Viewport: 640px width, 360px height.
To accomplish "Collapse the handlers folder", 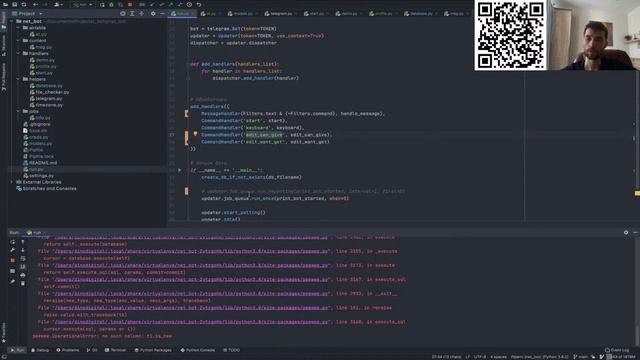I will [18, 53].
